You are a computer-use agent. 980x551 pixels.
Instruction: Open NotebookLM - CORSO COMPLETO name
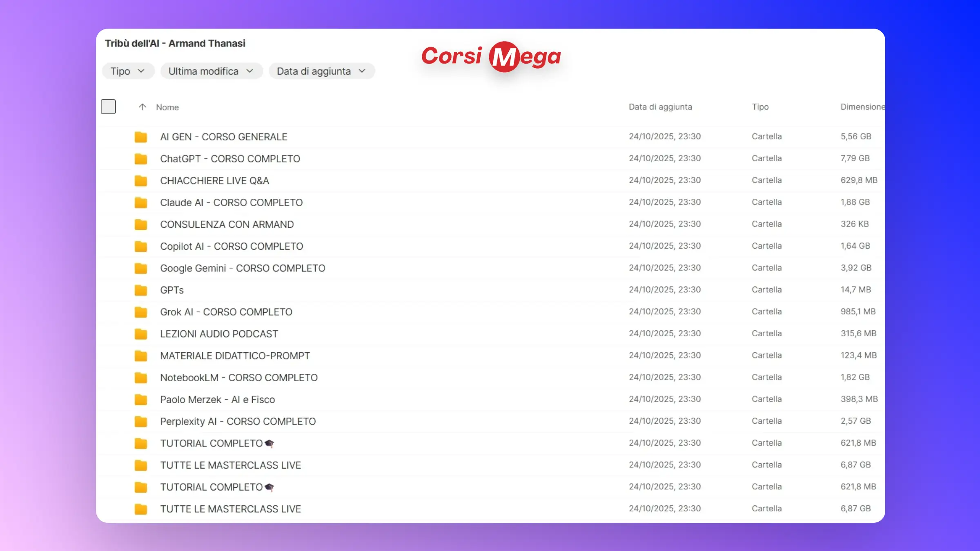pos(239,378)
